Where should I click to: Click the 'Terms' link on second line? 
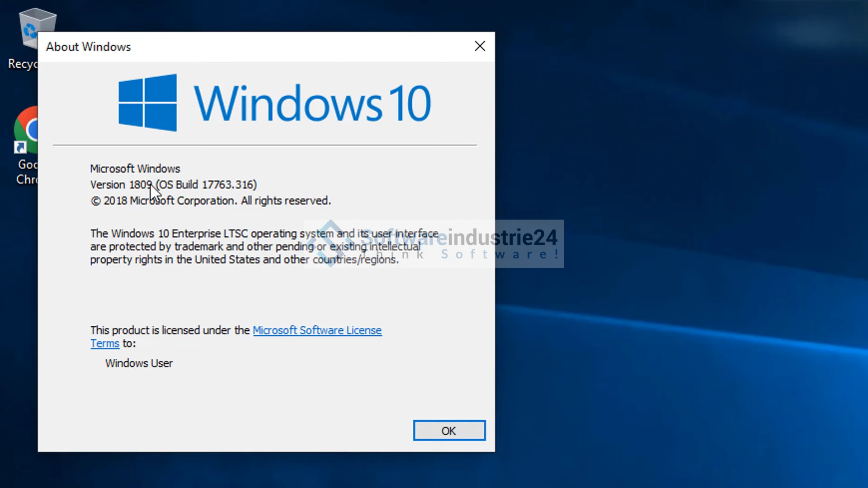click(104, 343)
